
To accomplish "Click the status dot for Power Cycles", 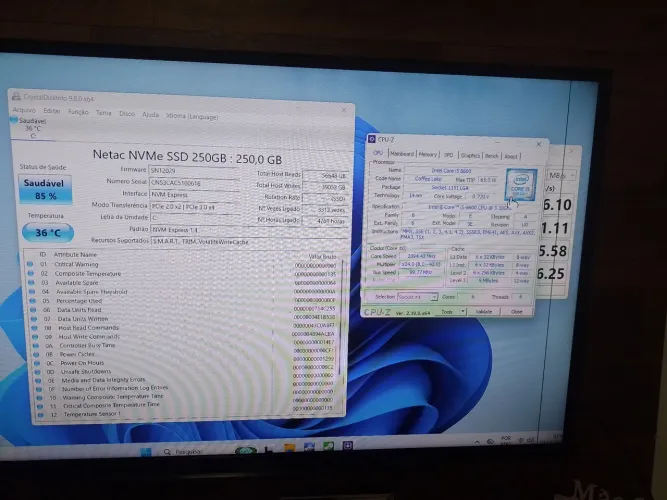I will [x=37, y=354].
